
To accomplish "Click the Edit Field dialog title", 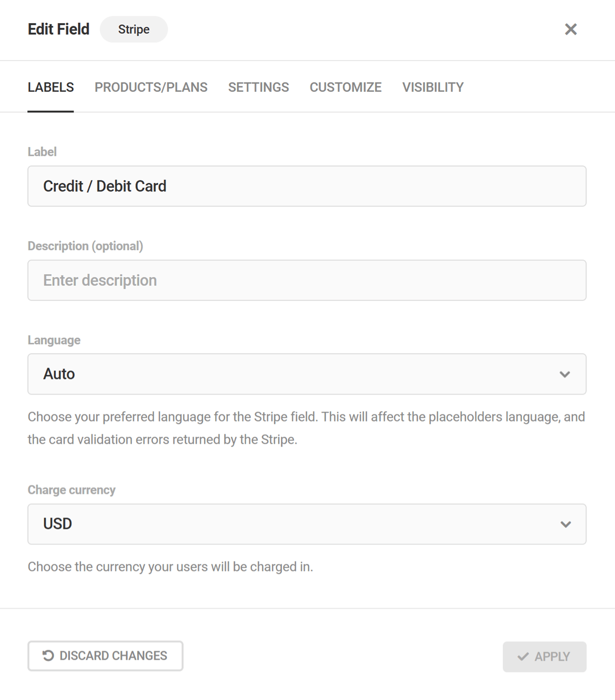I will [x=58, y=29].
